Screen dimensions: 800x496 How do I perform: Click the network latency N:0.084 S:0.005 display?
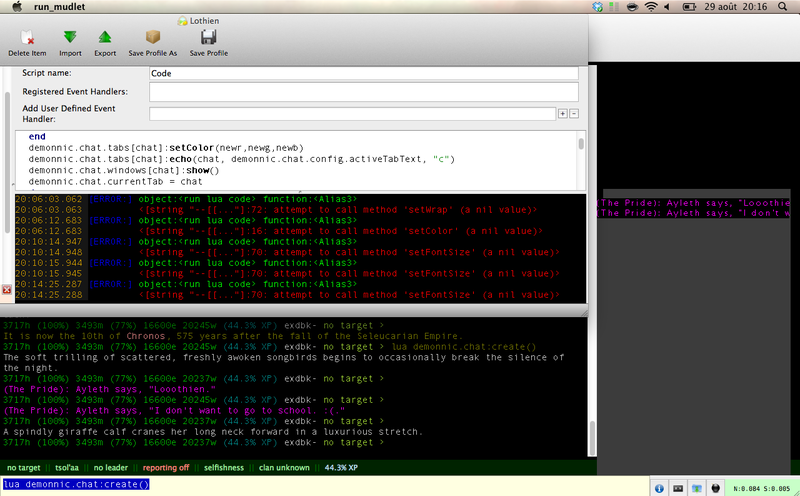[761, 489]
